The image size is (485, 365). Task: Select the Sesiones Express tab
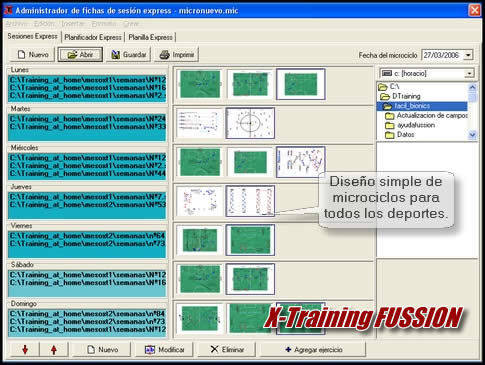pyautogui.click(x=32, y=36)
